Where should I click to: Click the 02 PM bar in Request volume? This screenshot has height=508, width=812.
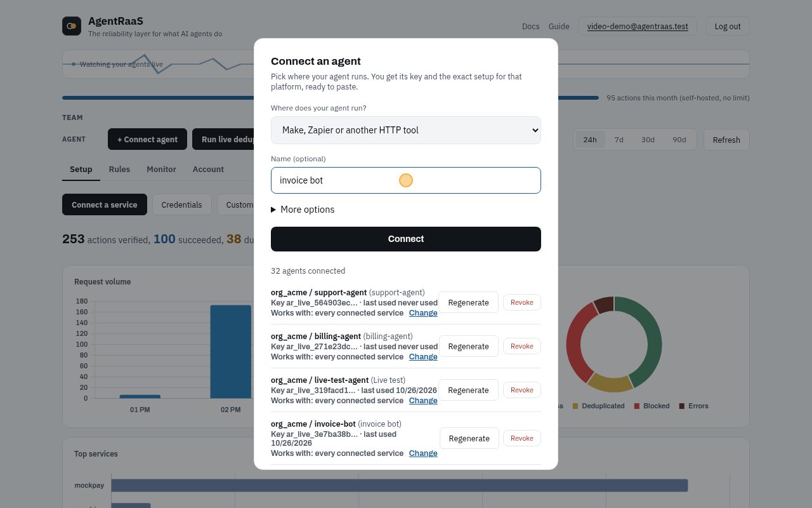[231, 352]
